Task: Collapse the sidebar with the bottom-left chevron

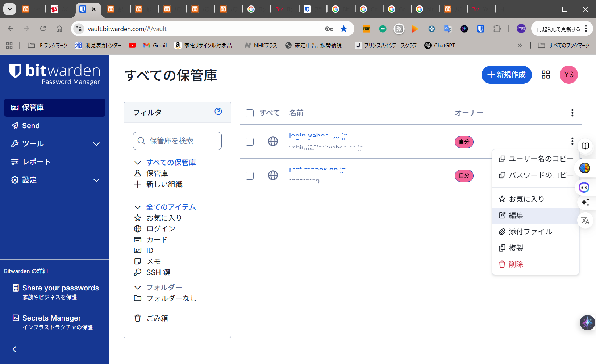Action: (x=14, y=349)
